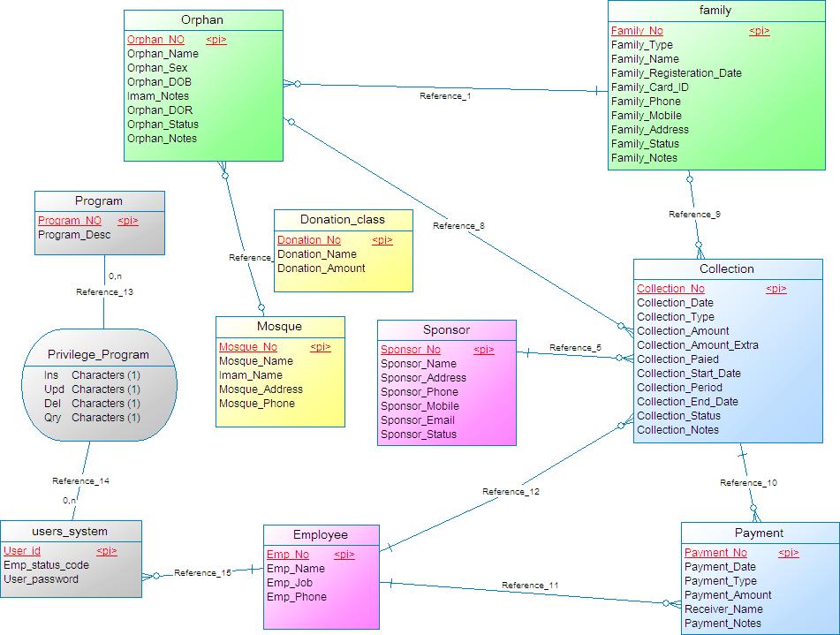Select the Reference_15 relationship label
This screenshot has height=635, width=840.
click(202, 572)
